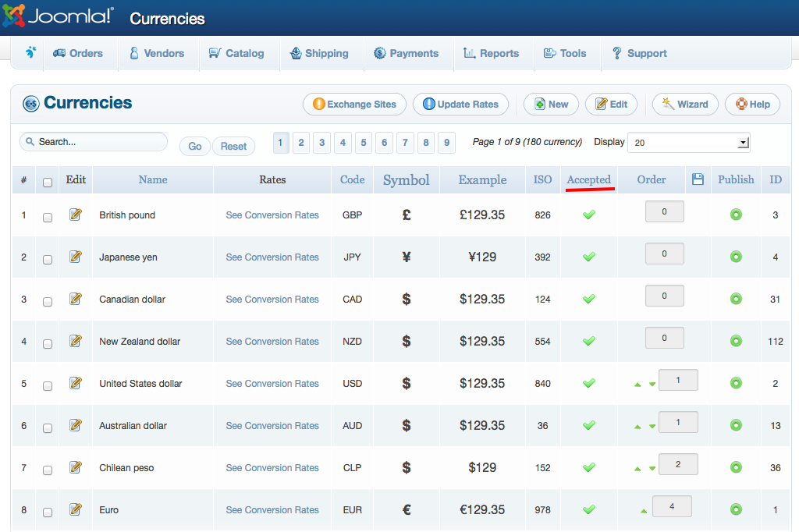Launch the Wizard

pyautogui.click(x=685, y=104)
